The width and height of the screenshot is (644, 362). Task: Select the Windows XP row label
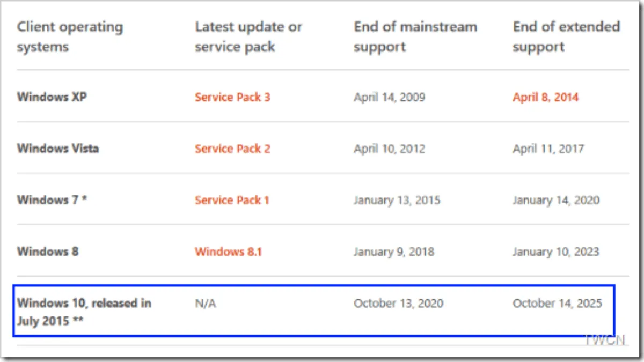click(52, 98)
